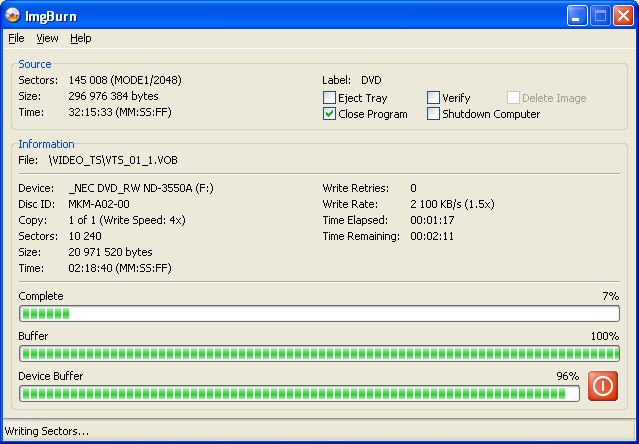639x444 pixels.
Task: Open the View menu
Action: pos(47,38)
